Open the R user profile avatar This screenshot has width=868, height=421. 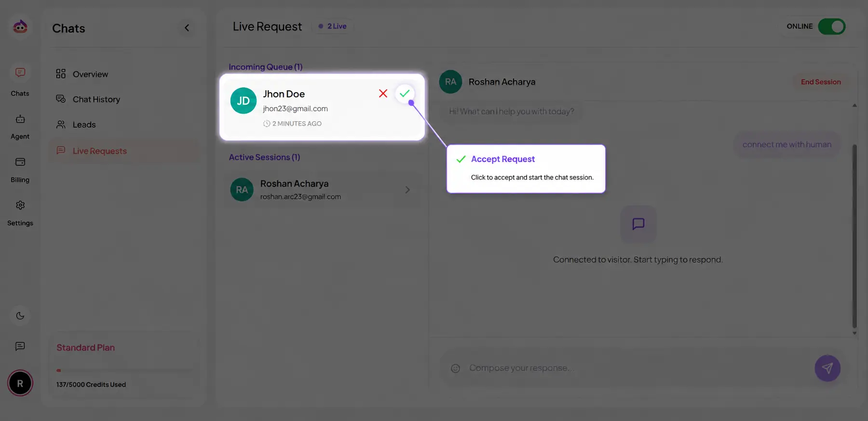point(20,383)
